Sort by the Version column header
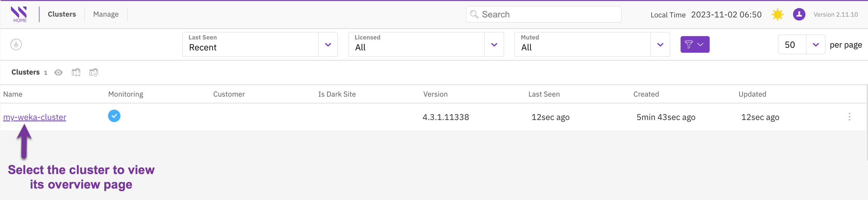The height and width of the screenshot is (200, 868). pyautogui.click(x=435, y=94)
